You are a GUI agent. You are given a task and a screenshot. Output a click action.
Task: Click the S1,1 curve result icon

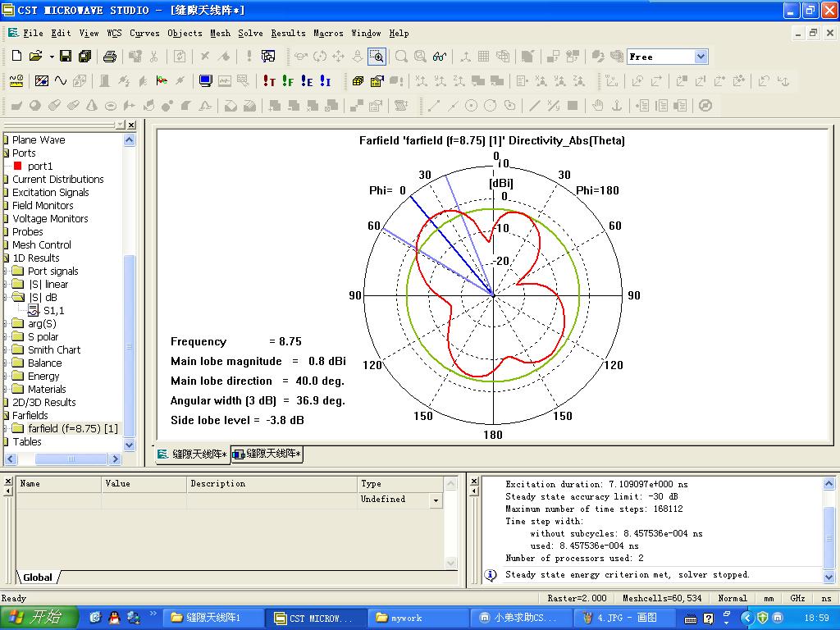[x=33, y=311]
